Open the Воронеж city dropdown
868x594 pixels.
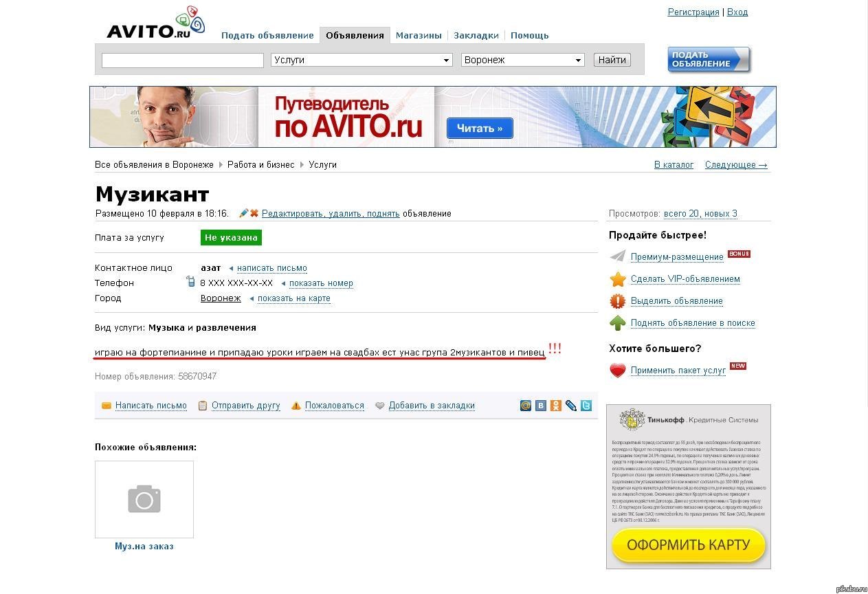(x=523, y=60)
